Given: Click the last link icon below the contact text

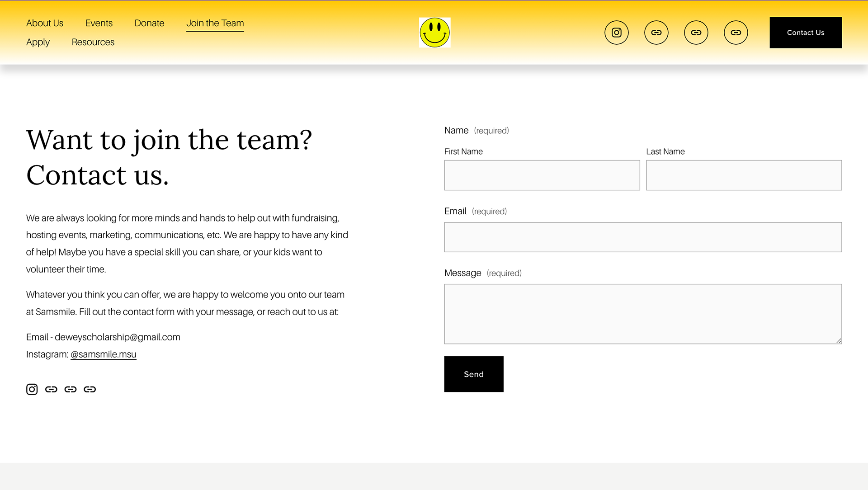Looking at the screenshot, I should [90, 389].
